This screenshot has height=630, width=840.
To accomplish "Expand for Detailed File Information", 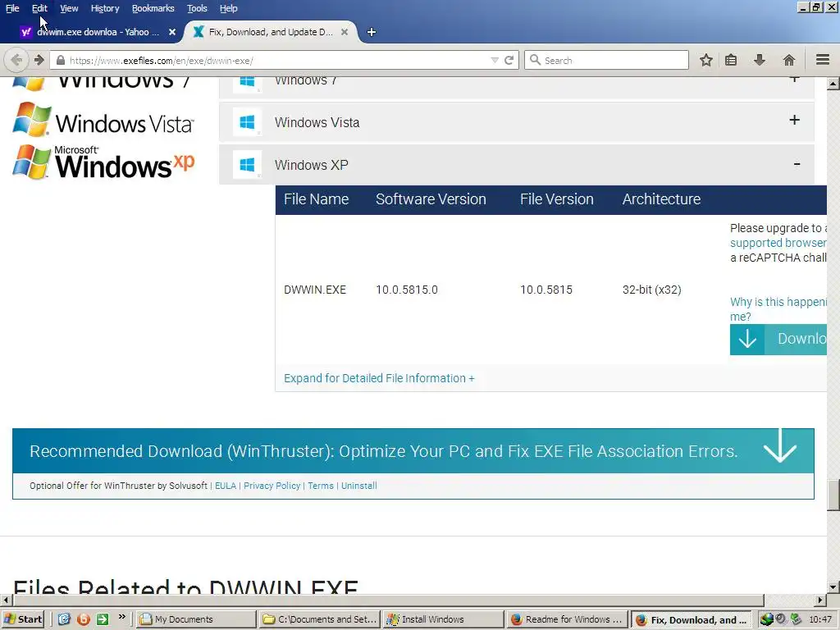I will (x=379, y=378).
